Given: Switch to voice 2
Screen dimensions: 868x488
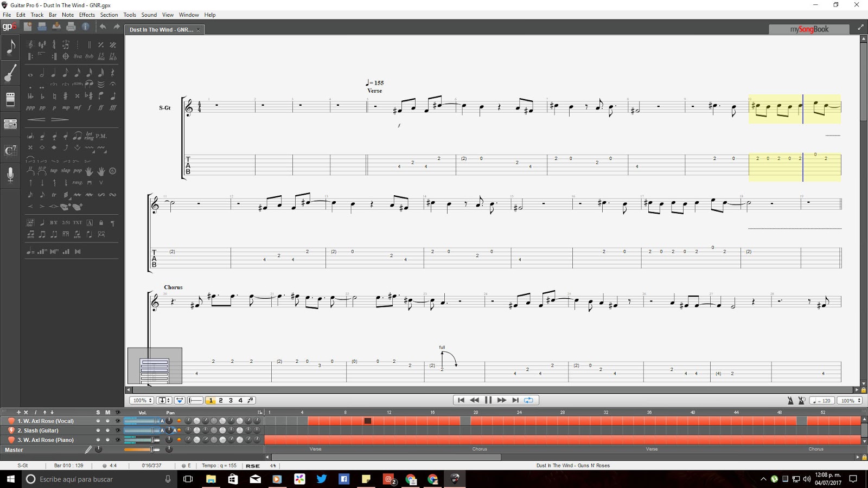Looking at the screenshot, I should click(x=221, y=401).
